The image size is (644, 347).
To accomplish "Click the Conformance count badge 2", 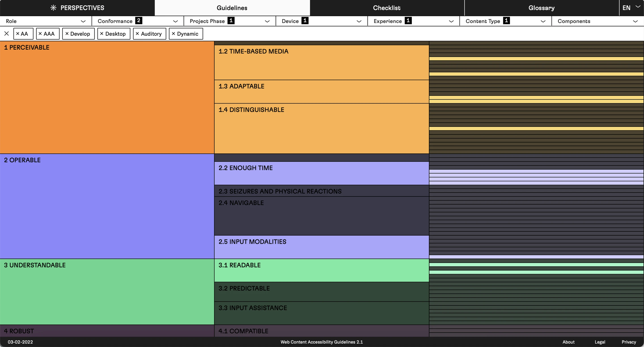I will [139, 21].
